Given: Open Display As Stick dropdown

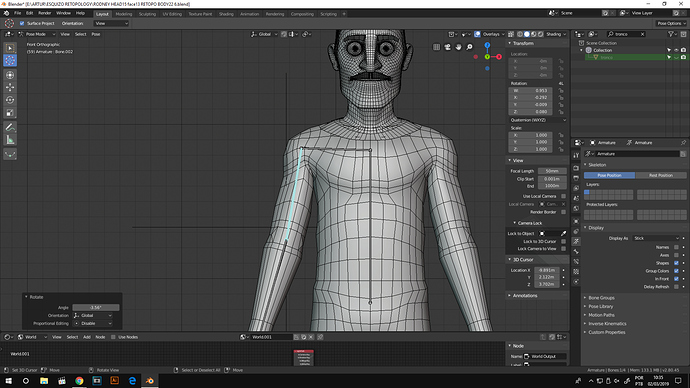Looking at the screenshot, I should click(x=656, y=238).
